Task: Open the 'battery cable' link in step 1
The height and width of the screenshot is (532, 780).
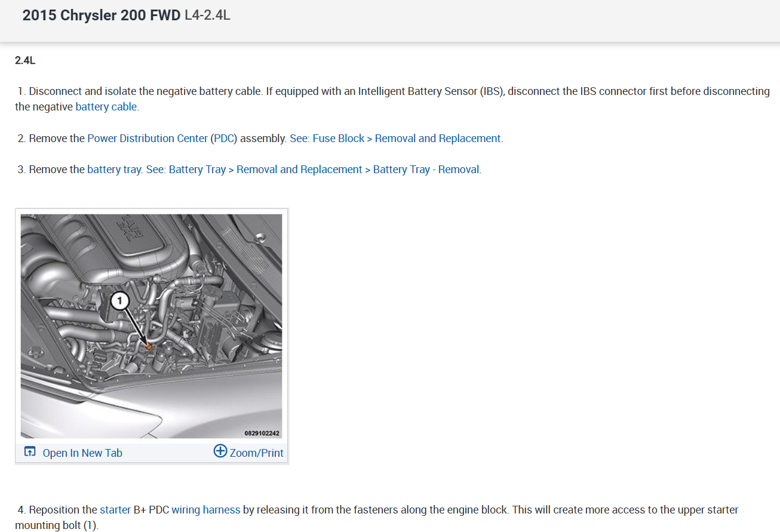Action: [x=106, y=107]
